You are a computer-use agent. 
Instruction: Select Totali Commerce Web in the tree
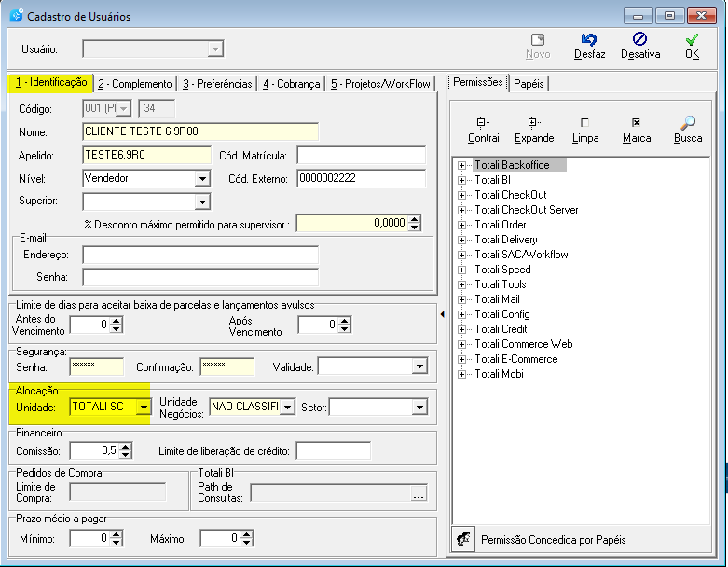pos(523,344)
